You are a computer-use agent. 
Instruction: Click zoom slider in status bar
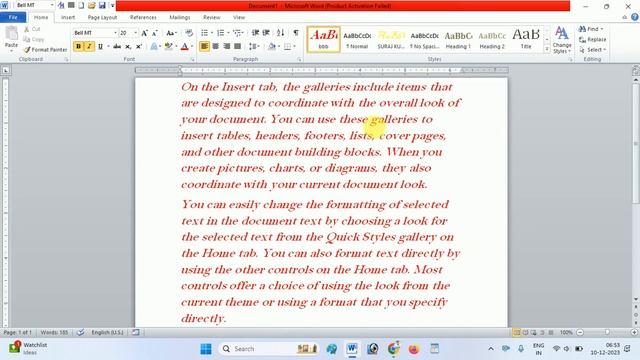607,333
